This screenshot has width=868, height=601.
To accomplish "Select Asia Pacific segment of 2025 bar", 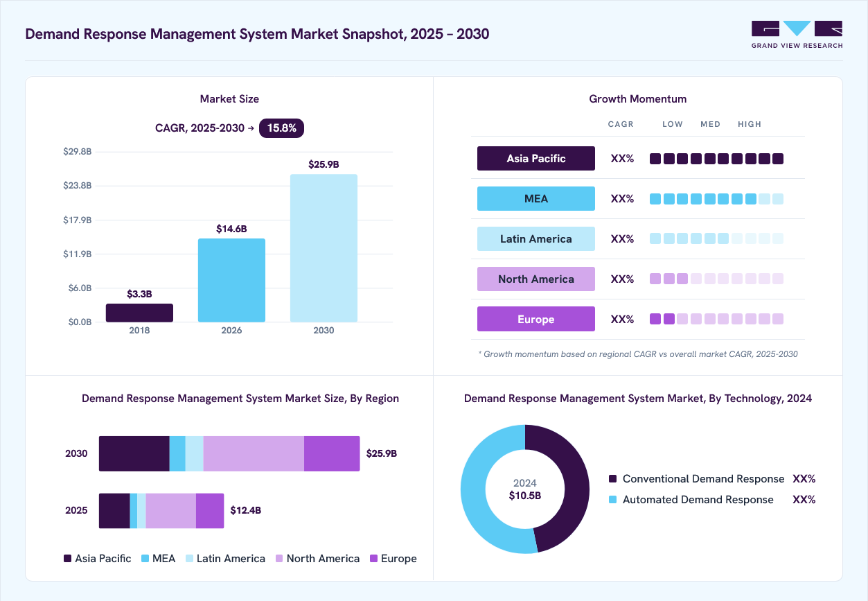I will click(114, 511).
